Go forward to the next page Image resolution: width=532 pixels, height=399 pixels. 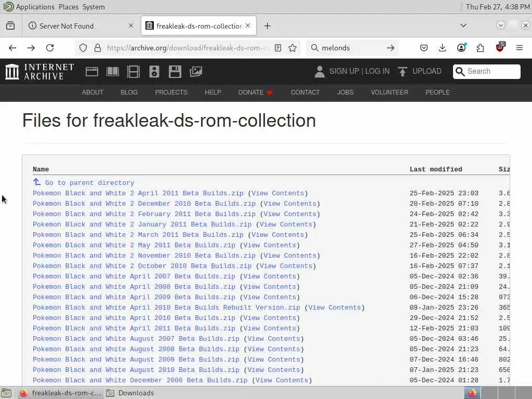click(31, 48)
